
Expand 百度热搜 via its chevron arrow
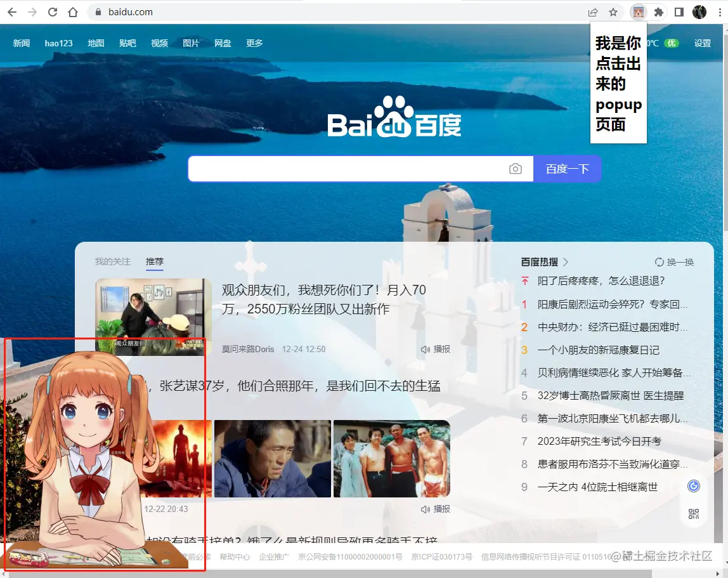566,261
